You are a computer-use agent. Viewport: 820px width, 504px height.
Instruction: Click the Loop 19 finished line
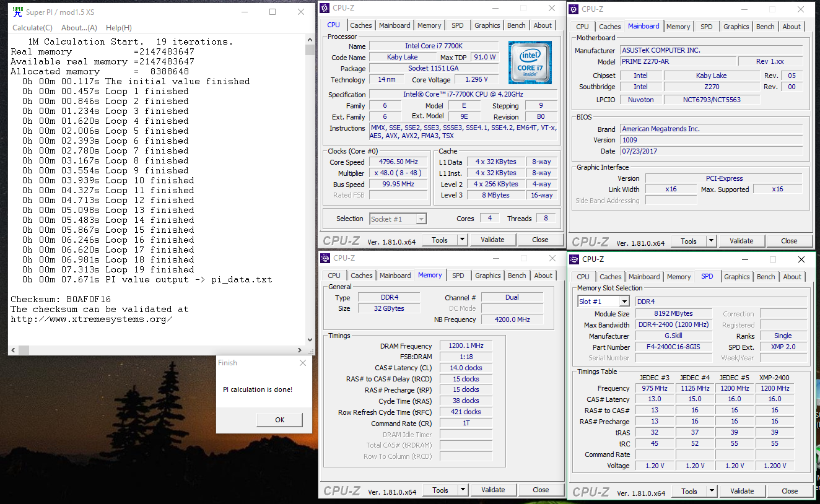pyautogui.click(x=108, y=269)
